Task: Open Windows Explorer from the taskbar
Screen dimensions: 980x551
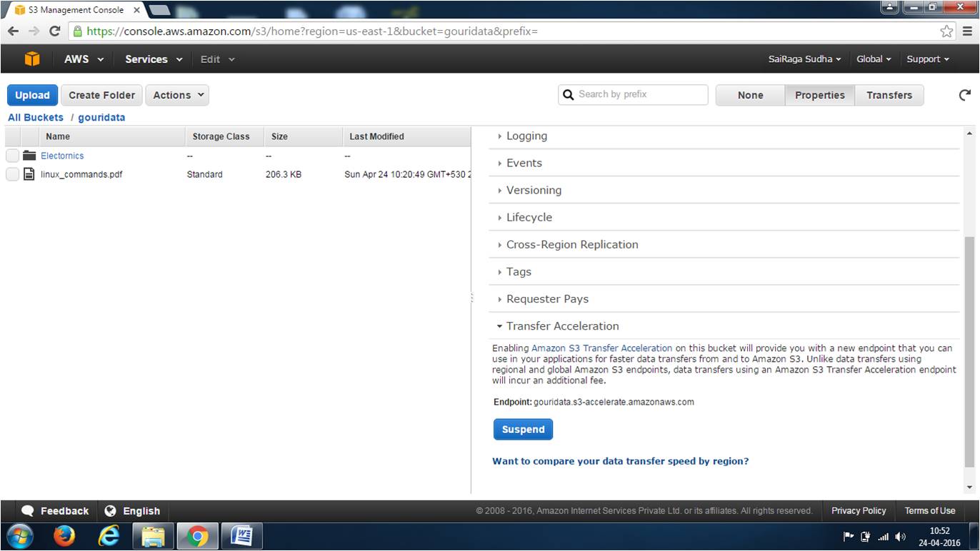Action: pyautogui.click(x=154, y=537)
